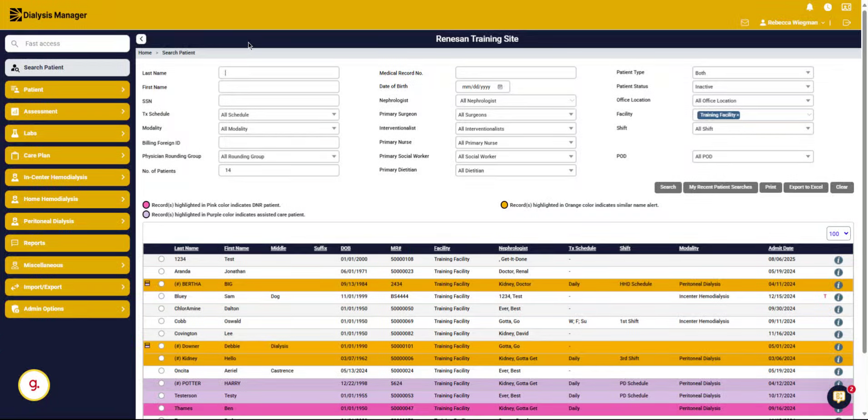This screenshot has width=868, height=420.
Task: Open the Nephrologist dropdown
Action: click(x=515, y=101)
